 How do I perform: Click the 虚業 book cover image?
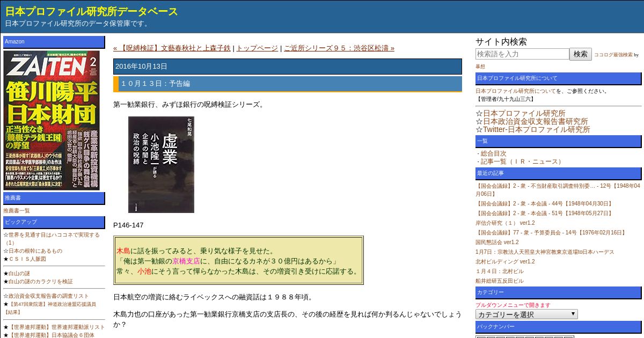[161, 165]
